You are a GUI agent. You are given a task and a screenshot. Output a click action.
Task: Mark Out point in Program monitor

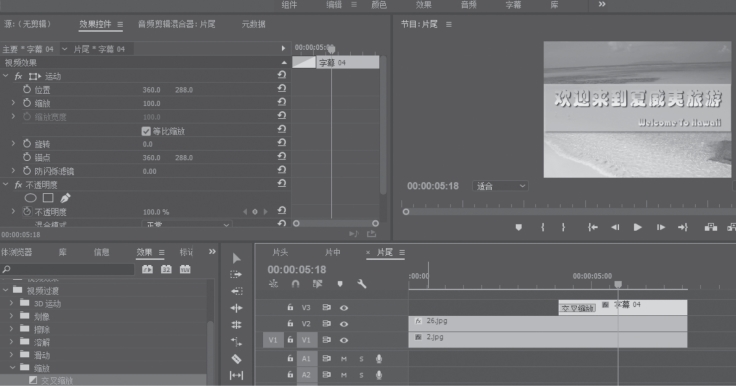click(x=563, y=227)
